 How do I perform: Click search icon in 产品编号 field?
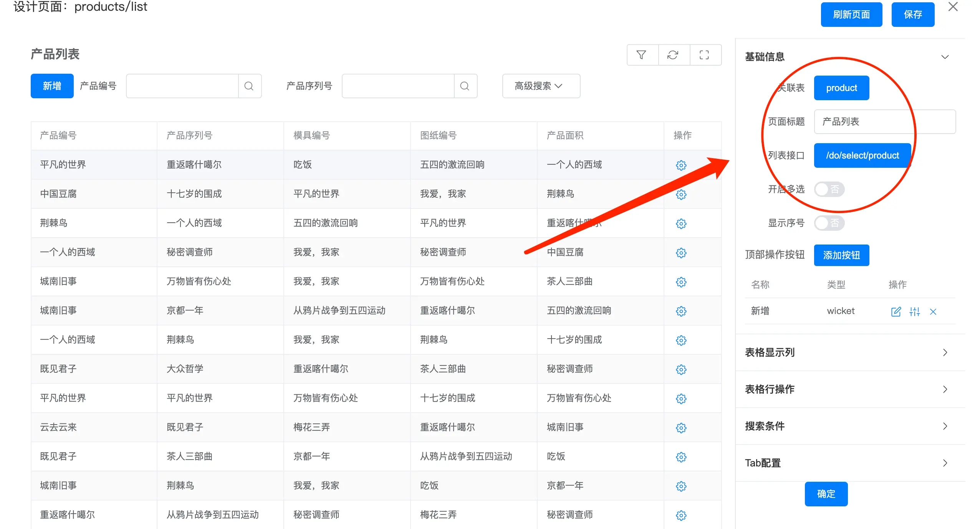249,86
